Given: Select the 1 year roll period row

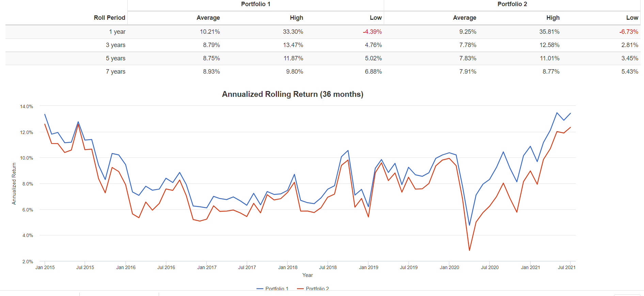Looking at the screenshot, I should coord(117,32).
